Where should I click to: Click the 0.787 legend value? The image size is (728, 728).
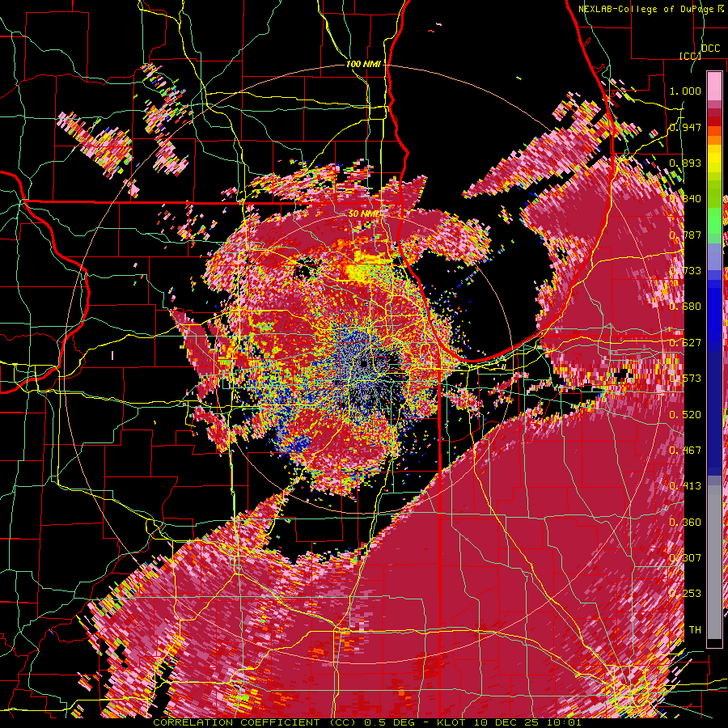(685, 235)
